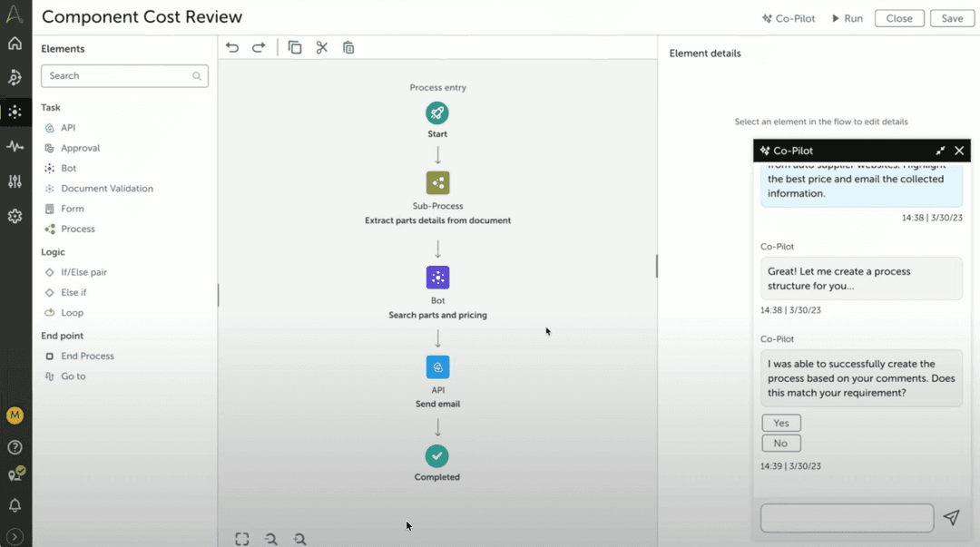
Task: Close the Co-Pilot chat panel
Action: [x=959, y=151]
